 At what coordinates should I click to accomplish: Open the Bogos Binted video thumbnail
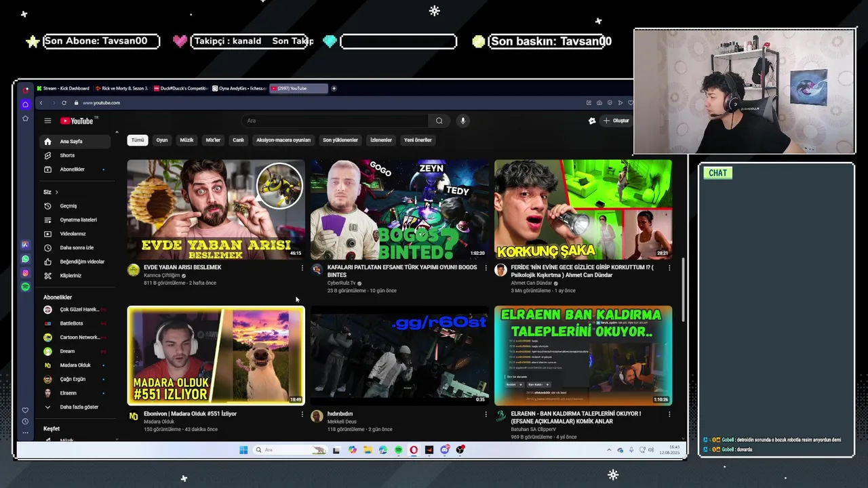coord(399,209)
